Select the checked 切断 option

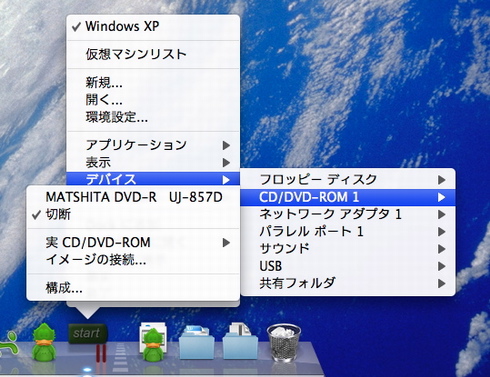tap(133, 214)
